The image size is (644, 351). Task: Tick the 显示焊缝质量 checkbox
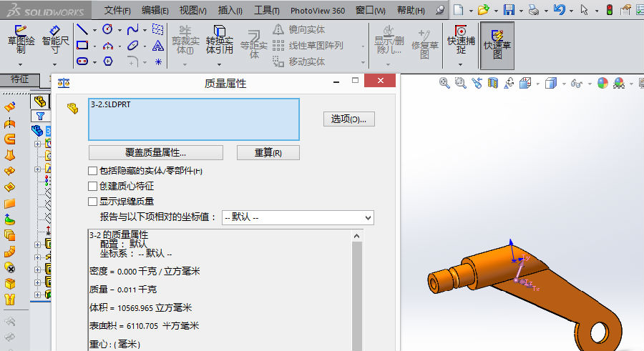tap(92, 202)
